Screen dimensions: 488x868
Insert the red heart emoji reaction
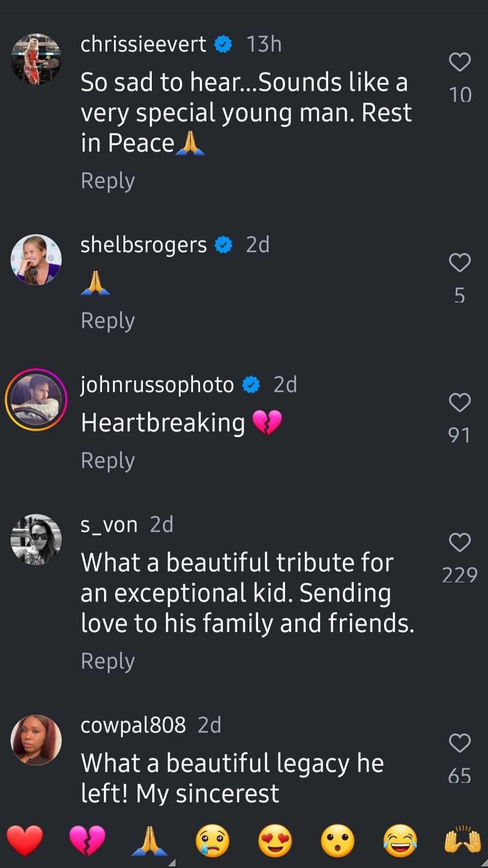click(25, 840)
